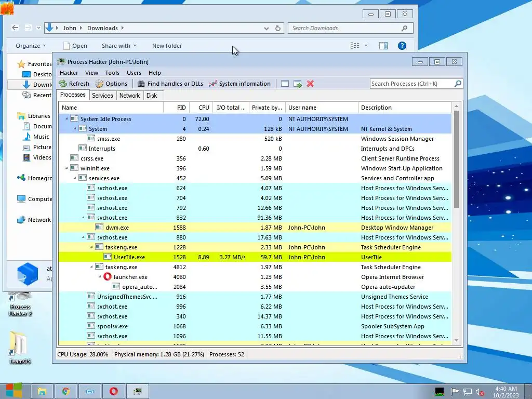Open Find handles or DLLs

[170, 84]
